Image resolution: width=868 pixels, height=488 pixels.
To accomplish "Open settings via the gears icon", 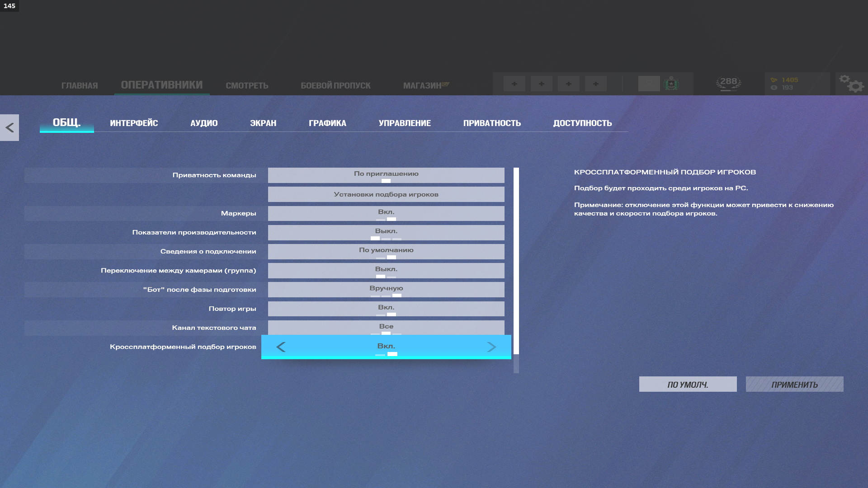I will (852, 84).
